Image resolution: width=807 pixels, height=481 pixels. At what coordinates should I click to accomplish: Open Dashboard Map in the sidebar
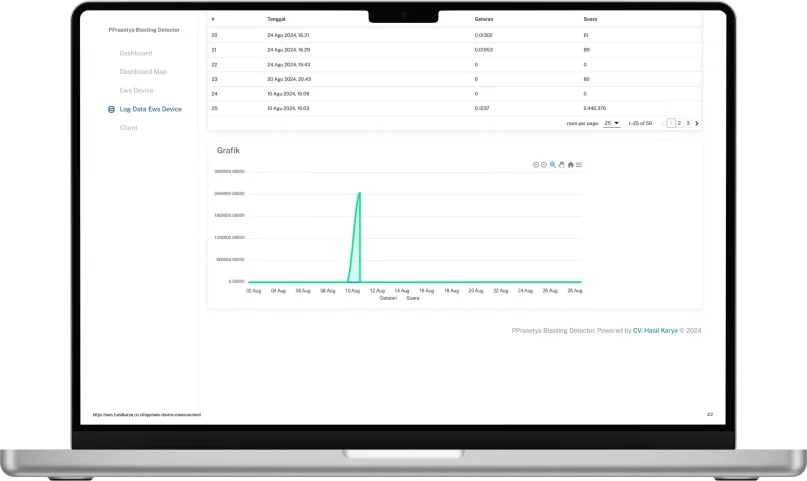tap(143, 71)
